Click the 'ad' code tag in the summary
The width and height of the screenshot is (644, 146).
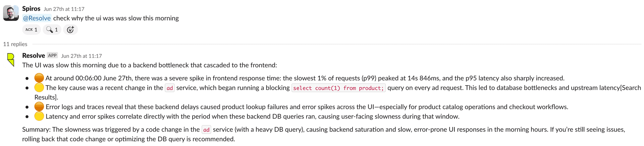coord(206,130)
